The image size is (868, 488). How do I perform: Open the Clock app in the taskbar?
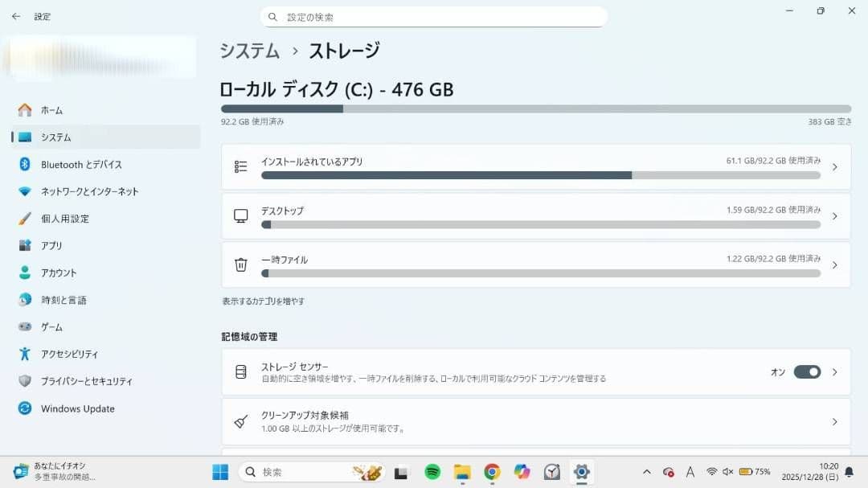[551, 473]
